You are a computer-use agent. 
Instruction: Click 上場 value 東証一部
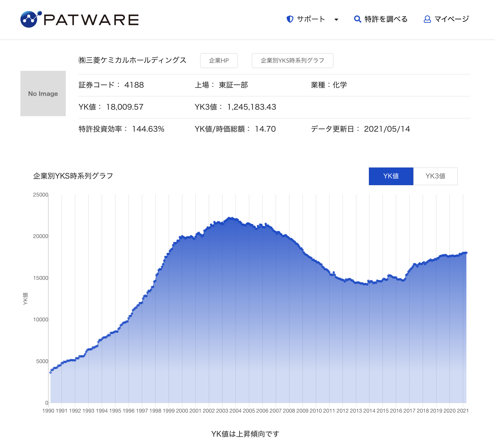(233, 85)
